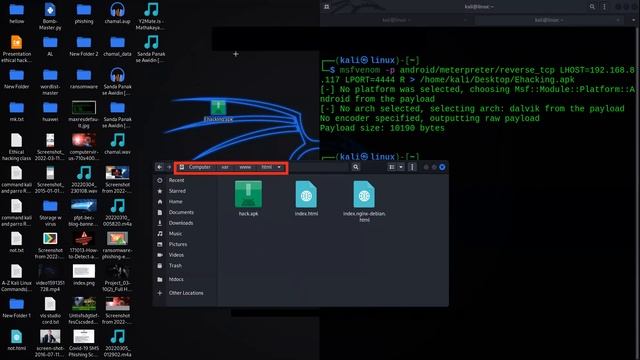This screenshot has height=360, width=640.
Task: Go to www in the path bar
Action: 245,167
